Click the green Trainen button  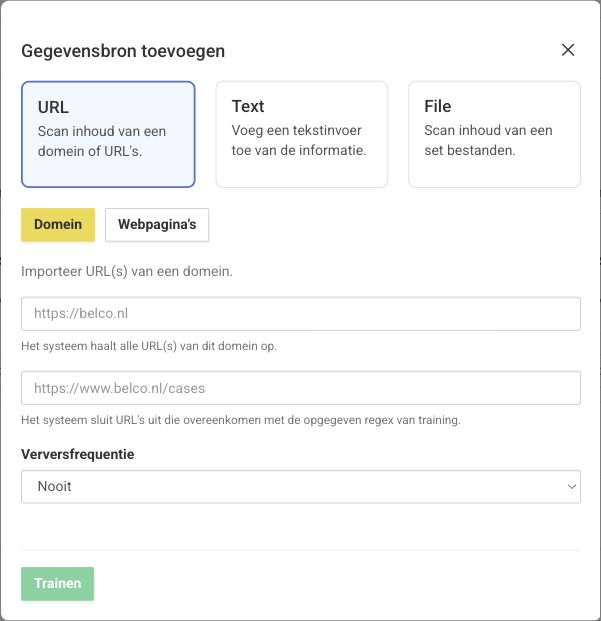[x=57, y=584]
